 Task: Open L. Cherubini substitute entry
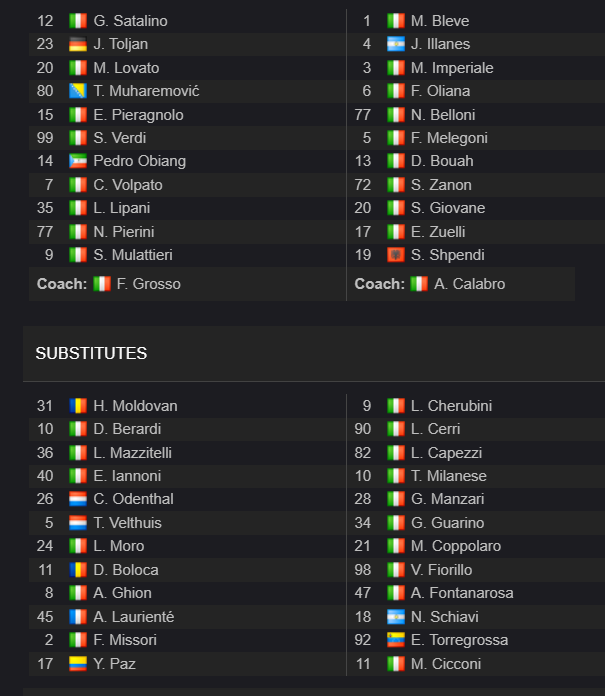[451, 406]
